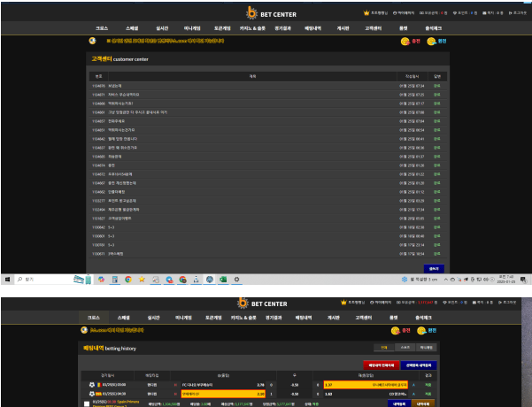Image resolution: width=532 pixels, height=407 pixels.
Task: Select the 전체 tab in betting history
Action: pyautogui.click(x=384, y=348)
